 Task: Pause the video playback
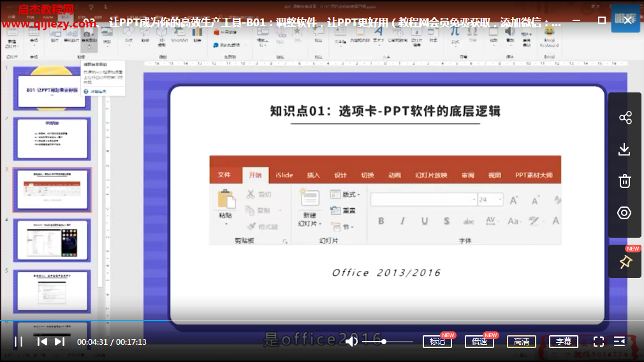pos(18,342)
